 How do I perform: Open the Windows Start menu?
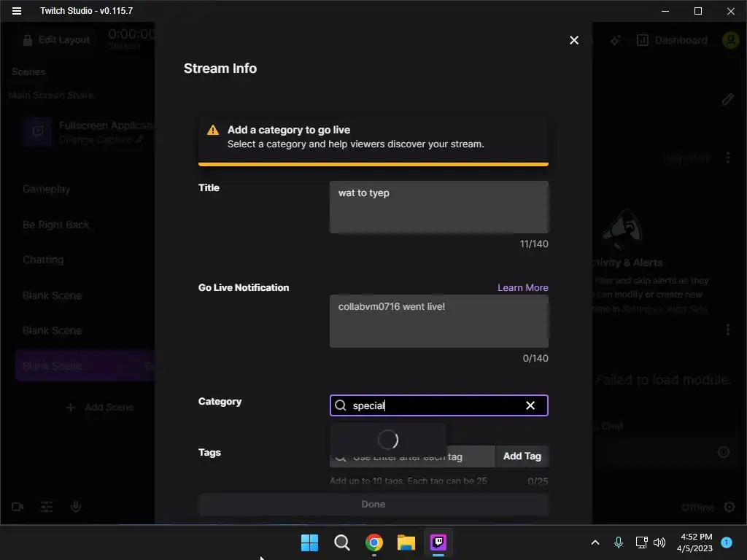coord(309,542)
